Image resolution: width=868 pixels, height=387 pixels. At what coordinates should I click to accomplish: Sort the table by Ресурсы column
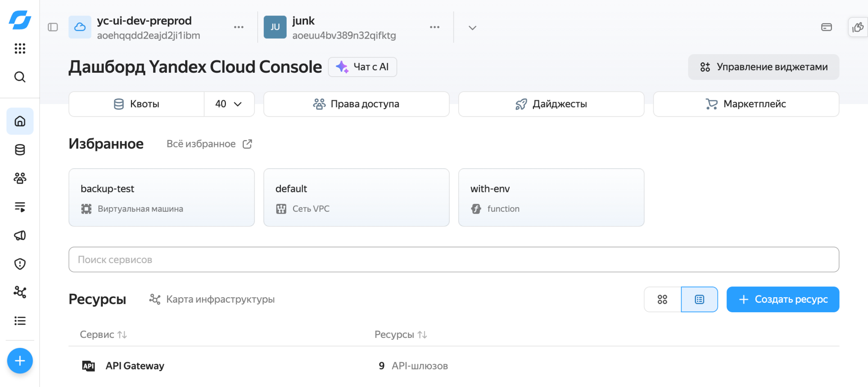401,334
